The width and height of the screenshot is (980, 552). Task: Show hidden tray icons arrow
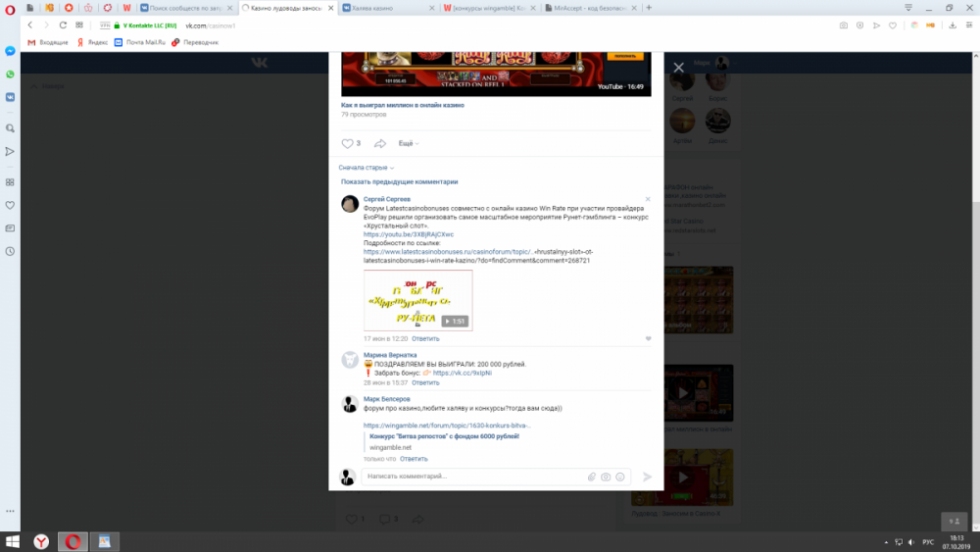(x=886, y=542)
